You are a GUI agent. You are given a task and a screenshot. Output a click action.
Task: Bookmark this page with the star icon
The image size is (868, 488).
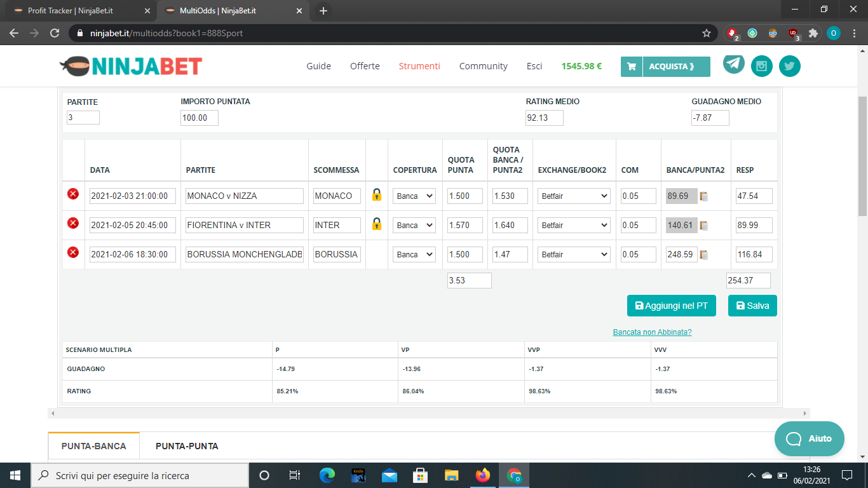coord(706,33)
